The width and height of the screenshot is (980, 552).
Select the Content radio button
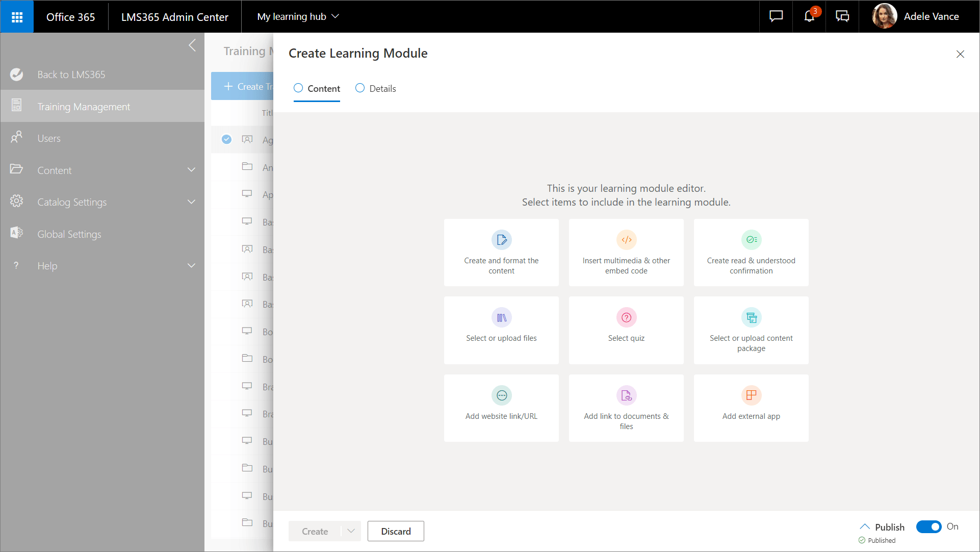click(298, 88)
